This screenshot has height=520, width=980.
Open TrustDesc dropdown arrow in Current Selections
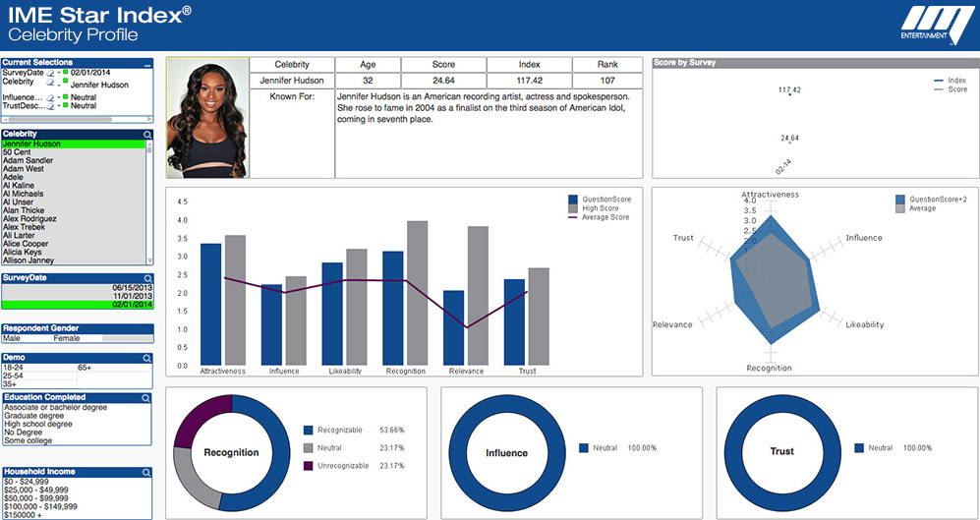click(58, 107)
